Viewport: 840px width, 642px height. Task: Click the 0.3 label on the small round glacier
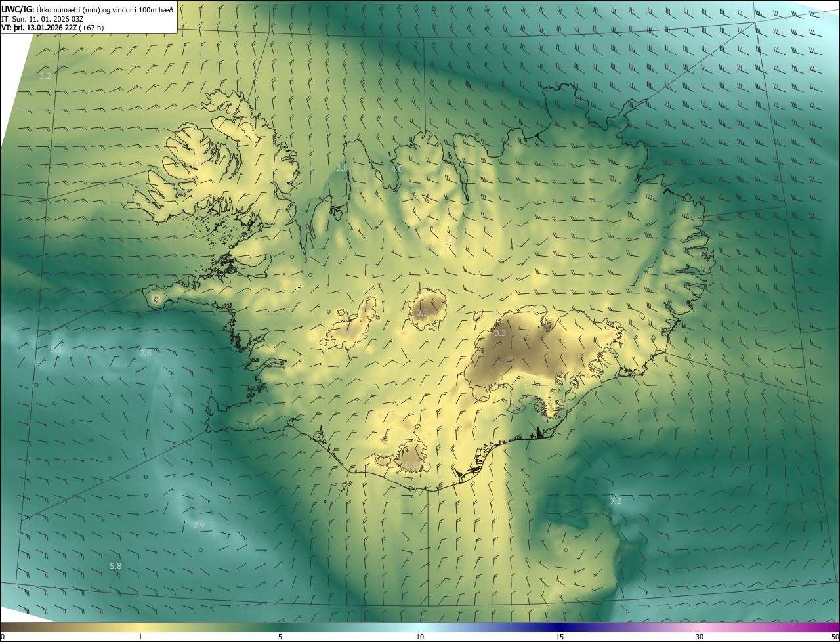pyautogui.click(x=422, y=312)
